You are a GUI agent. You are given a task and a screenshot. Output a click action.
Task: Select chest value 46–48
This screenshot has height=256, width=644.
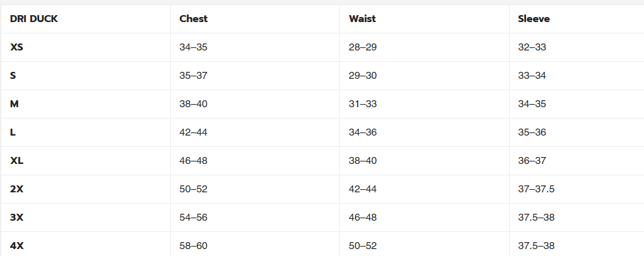[194, 161]
